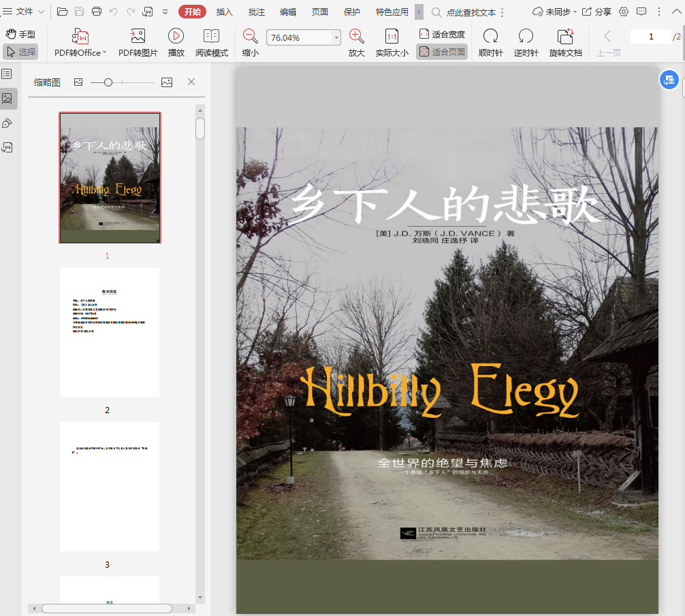
Task: Set view to 实际大小 actual size
Action: pyautogui.click(x=392, y=43)
